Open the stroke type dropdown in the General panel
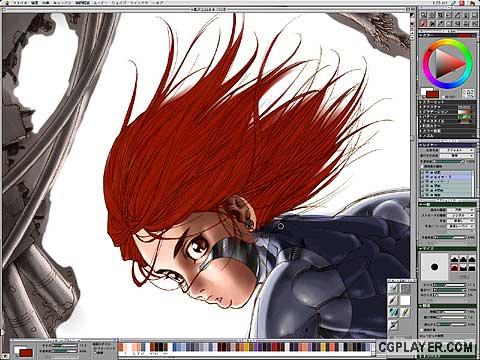The image size is (480, 360). 461,216
